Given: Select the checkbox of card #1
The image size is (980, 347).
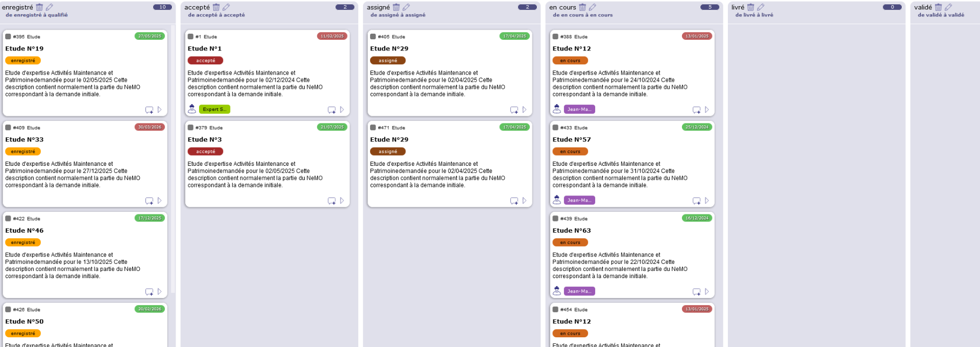Looking at the screenshot, I should point(190,37).
